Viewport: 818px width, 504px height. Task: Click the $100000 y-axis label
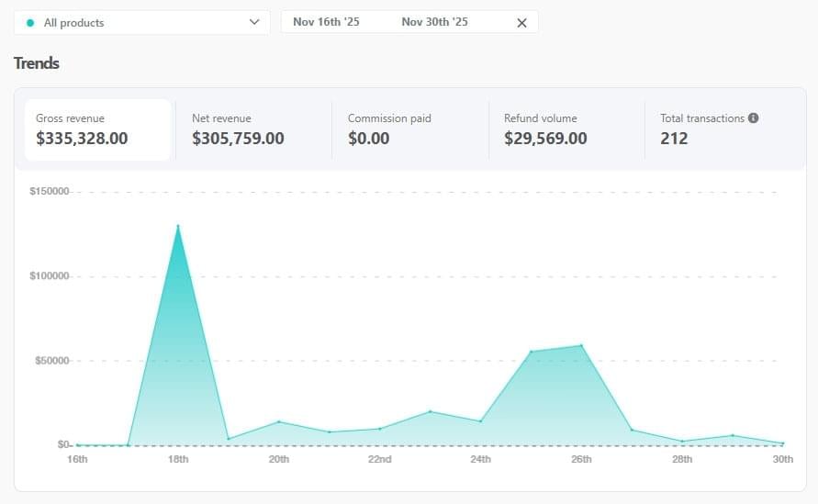[50, 276]
